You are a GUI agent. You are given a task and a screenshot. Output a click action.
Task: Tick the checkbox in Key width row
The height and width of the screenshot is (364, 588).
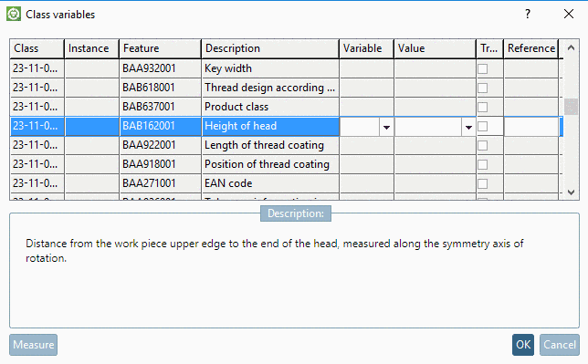(483, 68)
